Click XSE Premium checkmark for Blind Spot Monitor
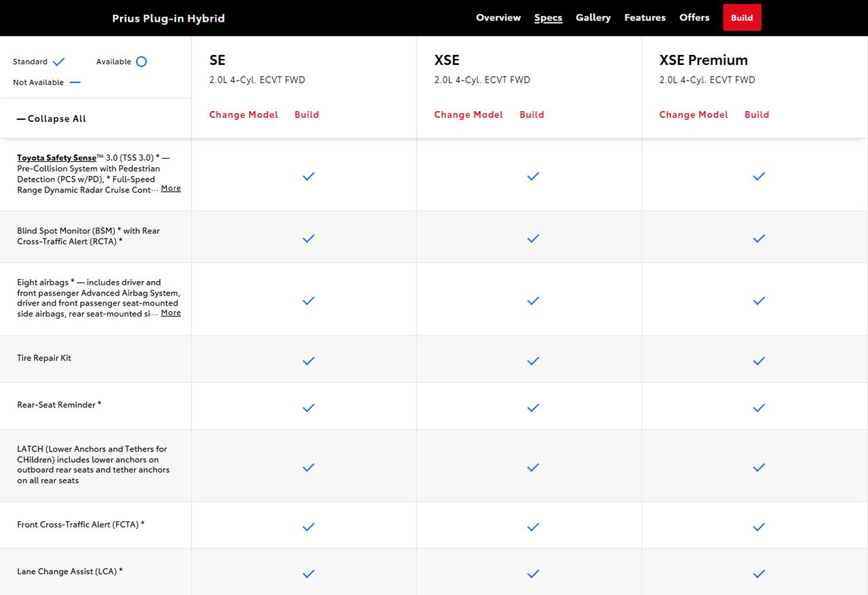The image size is (868, 595). [759, 239]
